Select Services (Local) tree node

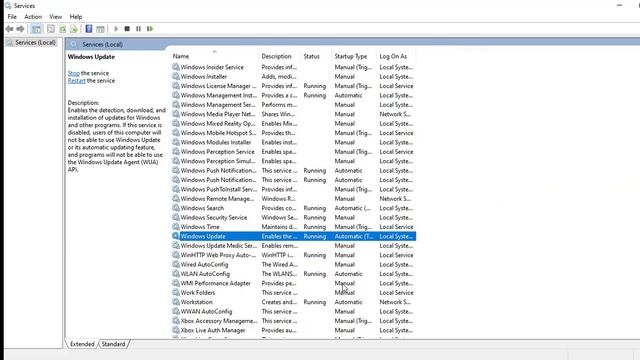coord(35,42)
